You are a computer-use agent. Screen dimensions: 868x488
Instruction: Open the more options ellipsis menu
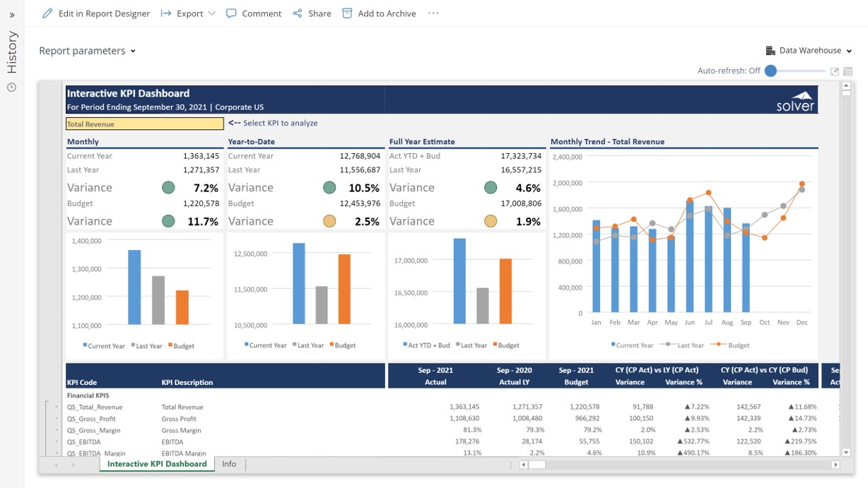(433, 13)
